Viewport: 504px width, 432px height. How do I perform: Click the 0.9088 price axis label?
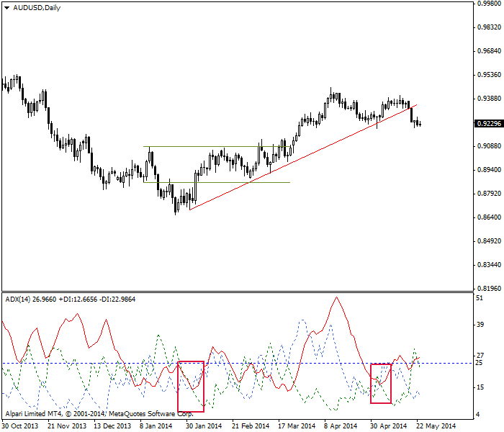tap(487, 147)
